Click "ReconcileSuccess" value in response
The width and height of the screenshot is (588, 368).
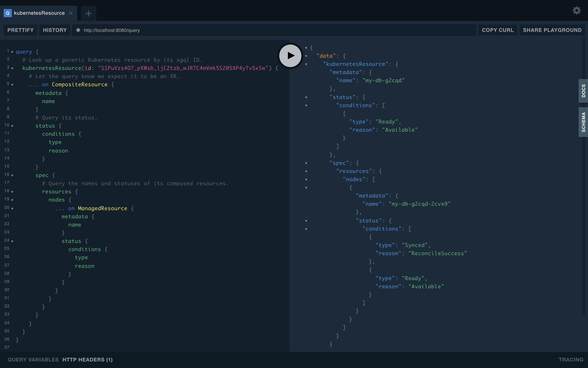[438, 253]
